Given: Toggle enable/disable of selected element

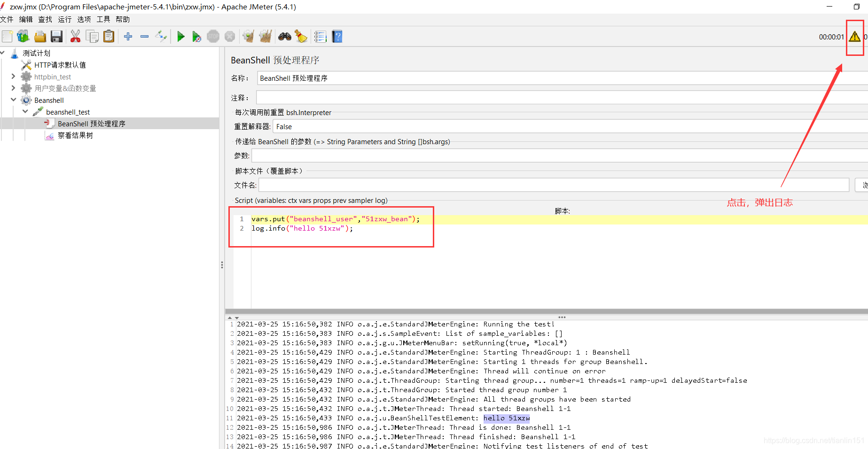Looking at the screenshot, I should (161, 36).
